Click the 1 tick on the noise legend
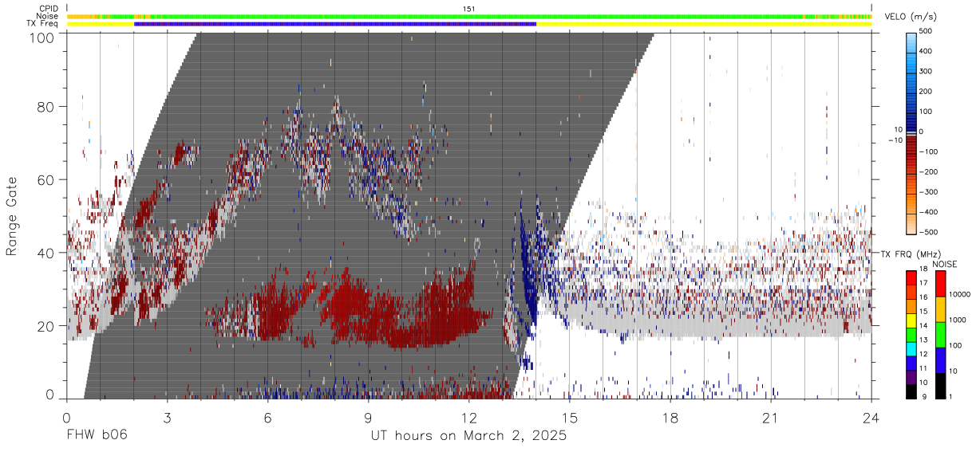This screenshot has height=452, width=980. (949, 396)
